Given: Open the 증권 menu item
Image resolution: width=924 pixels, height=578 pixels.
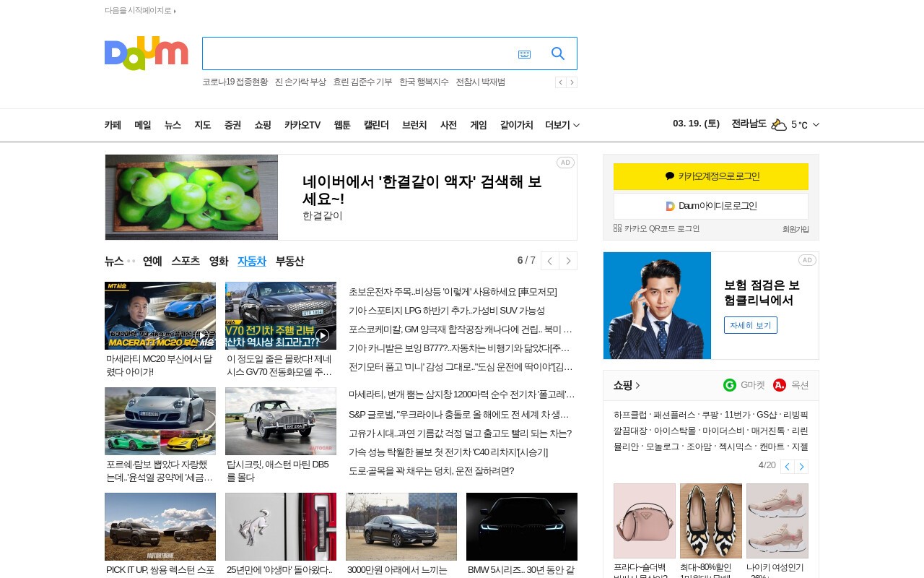Looking at the screenshot, I should click(232, 125).
